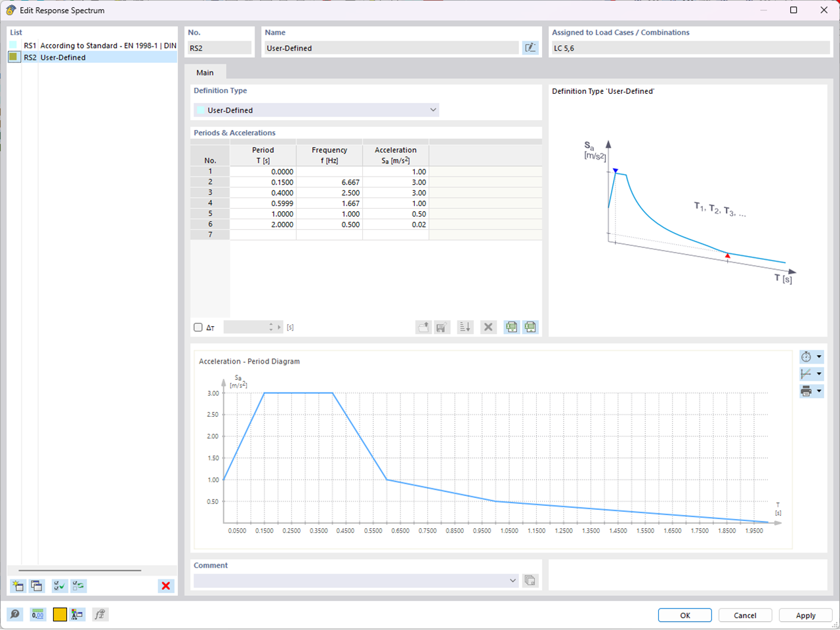Image resolution: width=840 pixels, height=630 pixels.
Task: Toggle select all list items checkmark icon
Action: (59, 585)
